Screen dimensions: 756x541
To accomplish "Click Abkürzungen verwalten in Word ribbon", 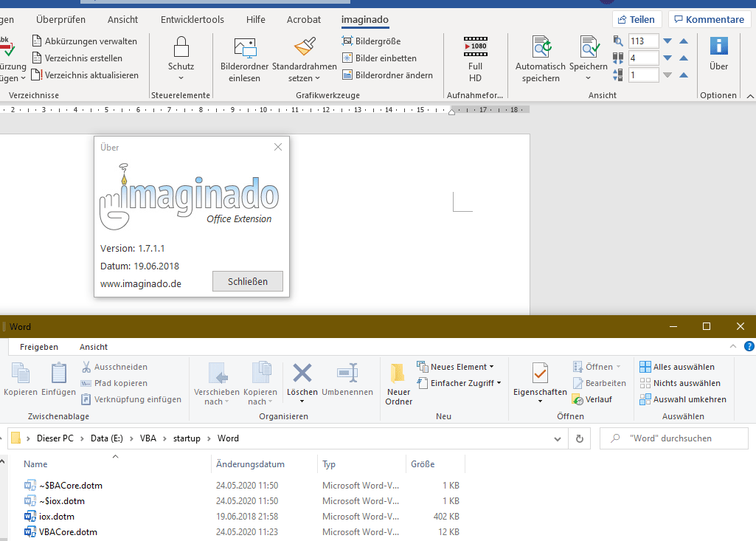I will [84, 41].
